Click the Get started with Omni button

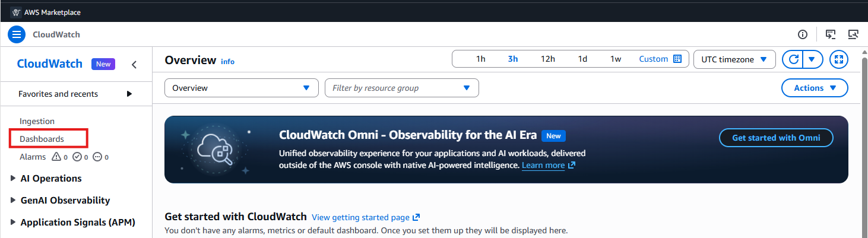click(x=776, y=138)
